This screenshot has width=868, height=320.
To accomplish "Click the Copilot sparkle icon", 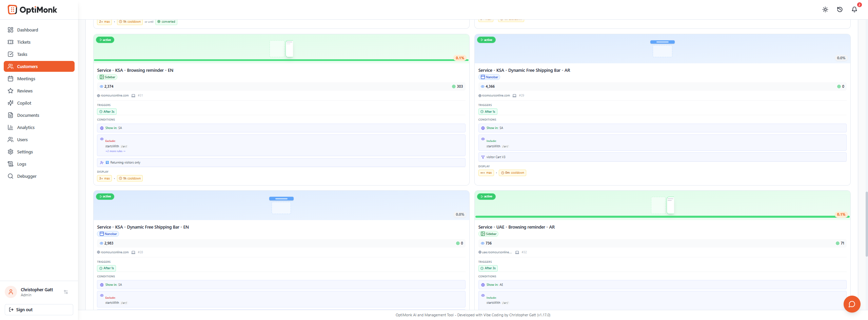I will pyautogui.click(x=11, y=103).
